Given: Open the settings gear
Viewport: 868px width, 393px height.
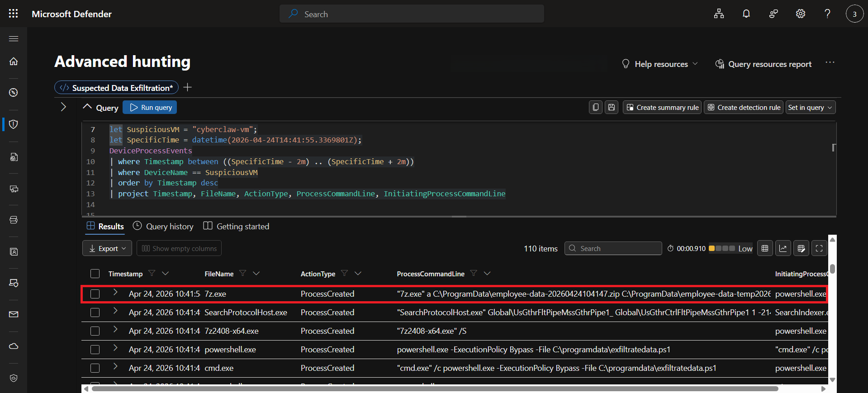Looking at the screenshot, I should pos(801,14).
